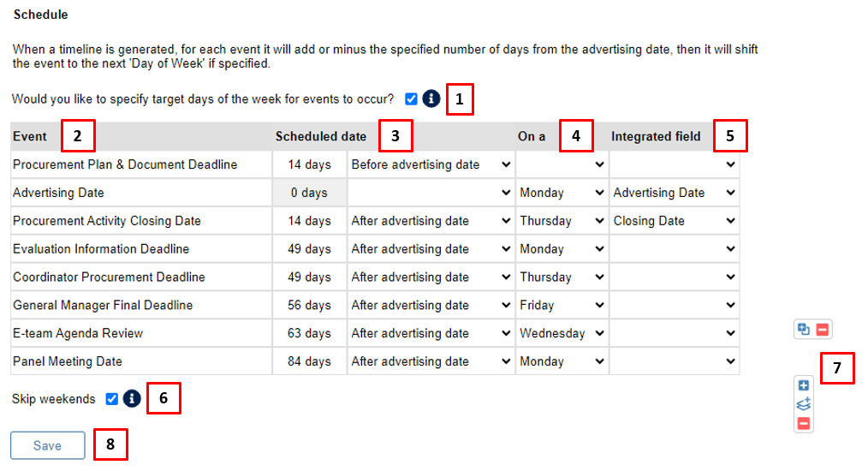The height and width of the screenshot is (471, 868).
Task: Uncheck the specify target days checkbox
Action: (411, 99)
